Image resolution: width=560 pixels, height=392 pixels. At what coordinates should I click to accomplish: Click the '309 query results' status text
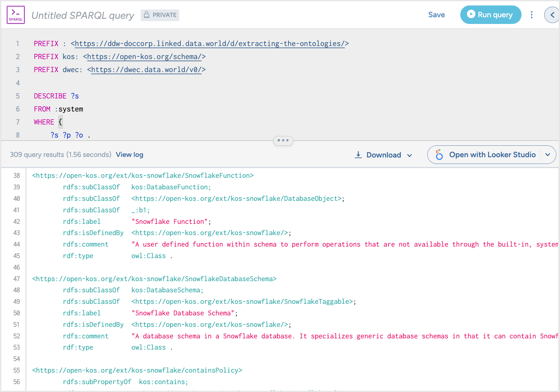[61, 155]
